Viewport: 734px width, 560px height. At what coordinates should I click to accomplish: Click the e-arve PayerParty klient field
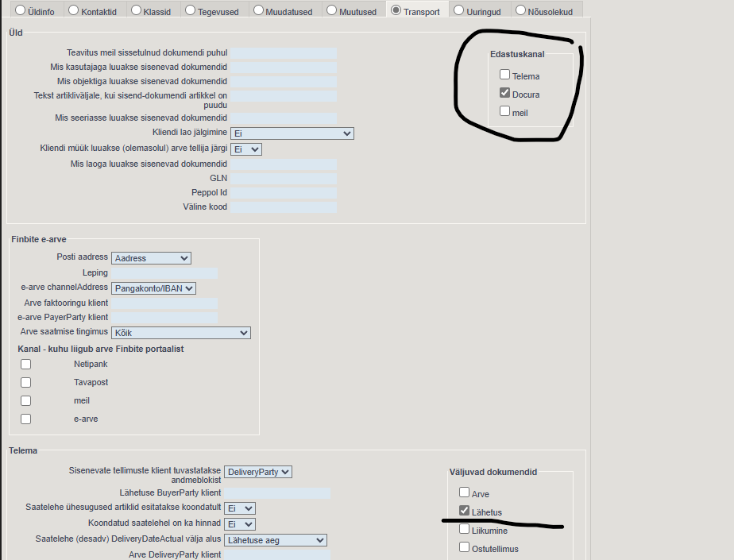(x=164, y=318)
